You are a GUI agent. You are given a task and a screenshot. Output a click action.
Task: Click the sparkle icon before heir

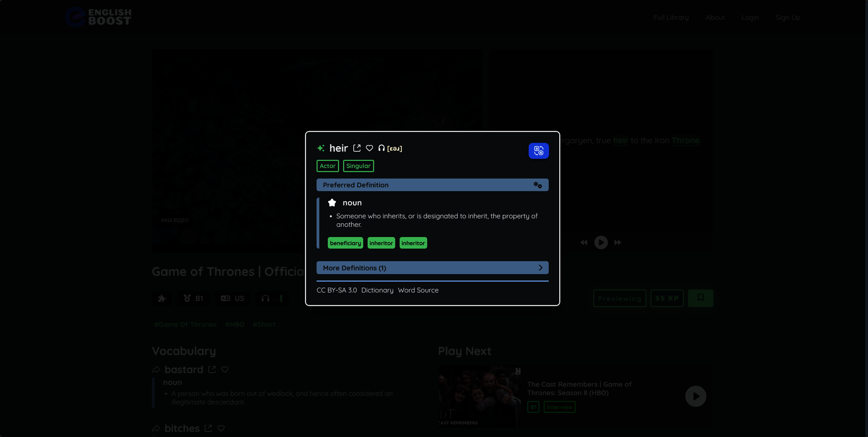tap(321, 148)
